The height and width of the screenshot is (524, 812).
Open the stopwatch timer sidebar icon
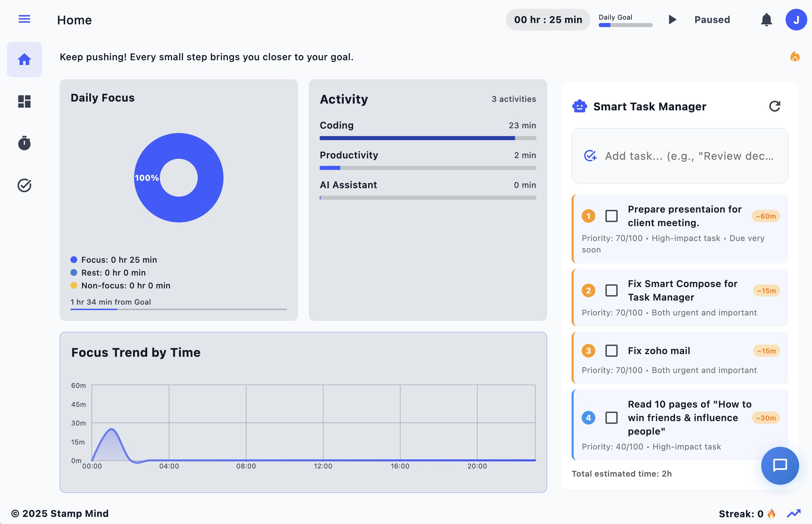point(24,143)
